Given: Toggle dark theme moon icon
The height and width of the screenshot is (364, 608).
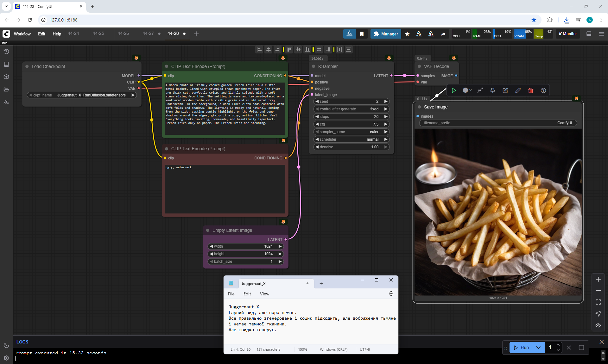Looking at the screenshot, I should (6, 345).
